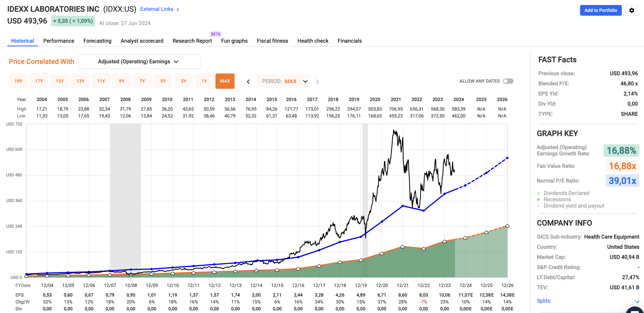Click the 12/25 blue forecast point
Viewport: 644px width, 313px height.
(x=486, y=173)
